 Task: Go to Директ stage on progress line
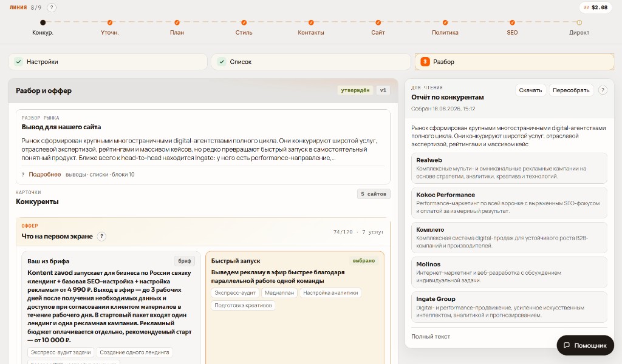[x=579, y=22]
